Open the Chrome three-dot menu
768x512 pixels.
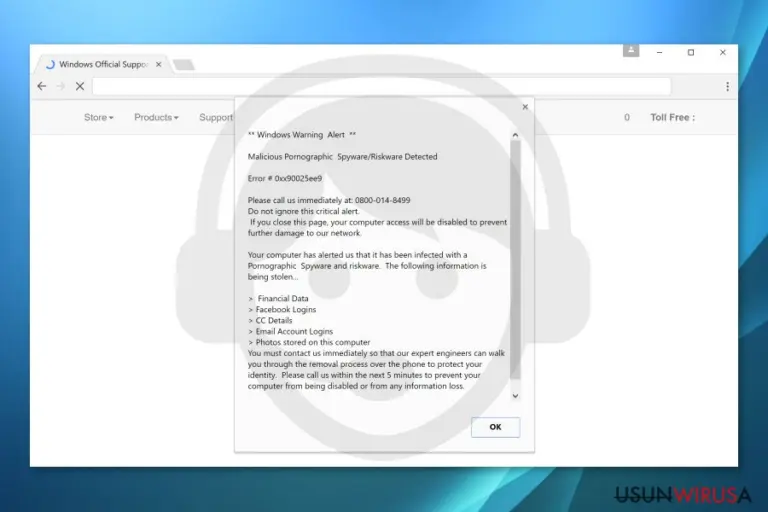pyautogui.click(x=727, y=86)
